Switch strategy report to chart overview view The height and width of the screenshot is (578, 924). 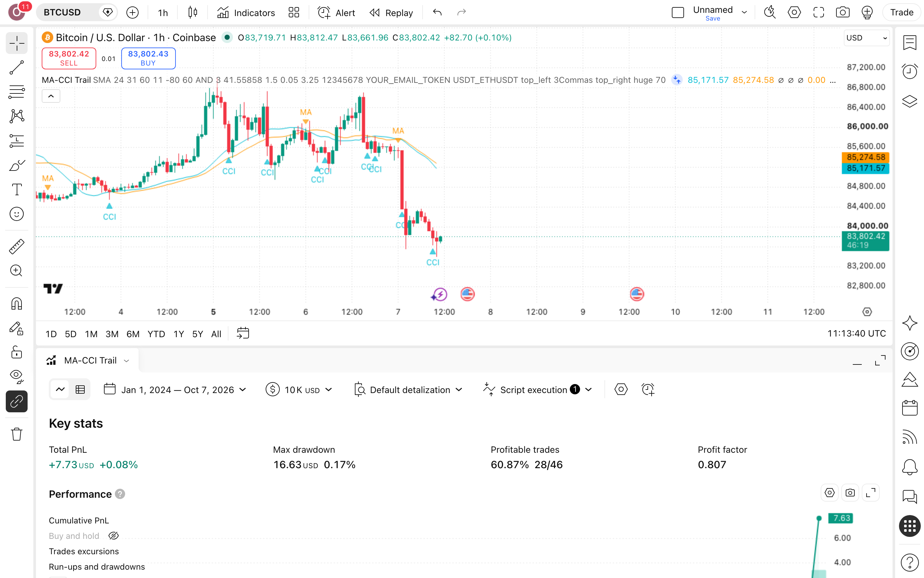point(60,390)
